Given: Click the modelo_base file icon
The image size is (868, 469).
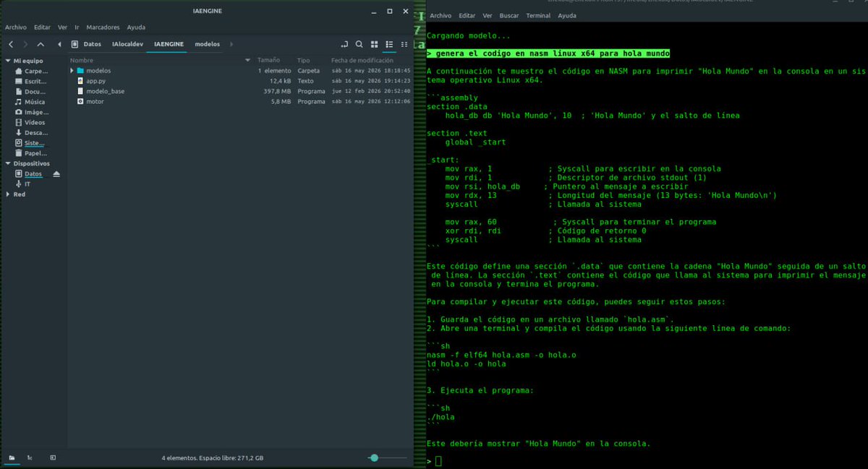Looking at the screenshot, I should click(80, 91).
